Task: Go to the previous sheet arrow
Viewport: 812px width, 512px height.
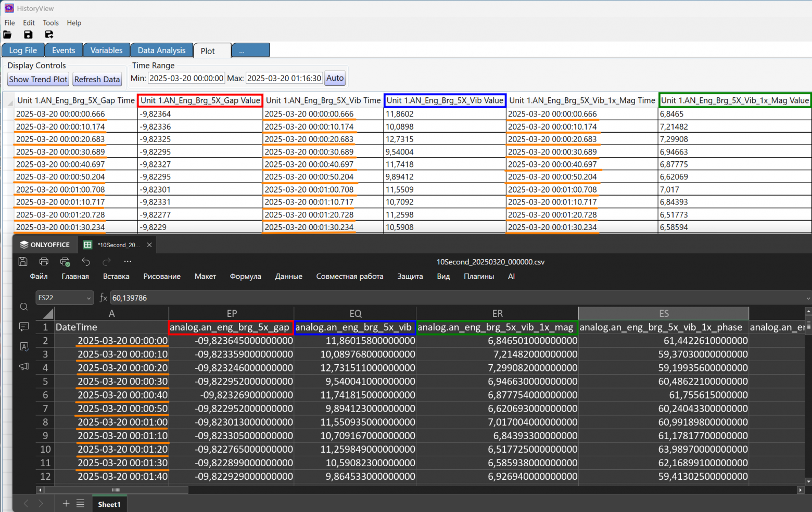Action: 26,504
